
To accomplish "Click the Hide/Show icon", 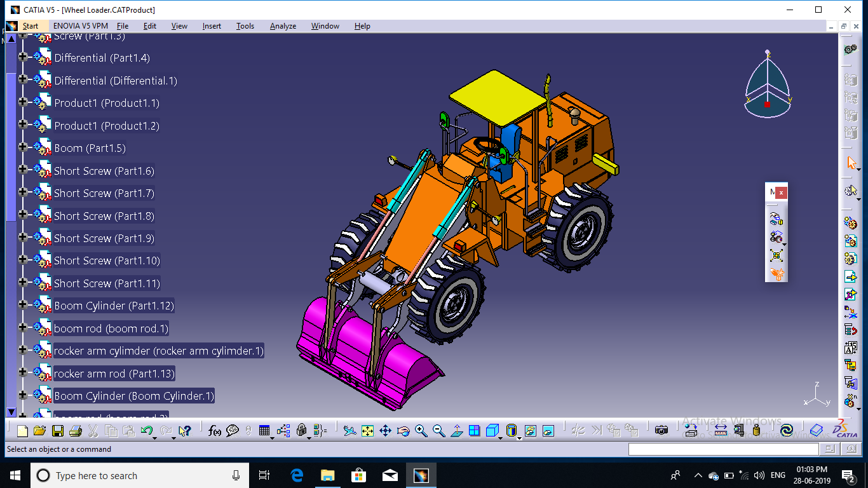I will tap(531, 431).
